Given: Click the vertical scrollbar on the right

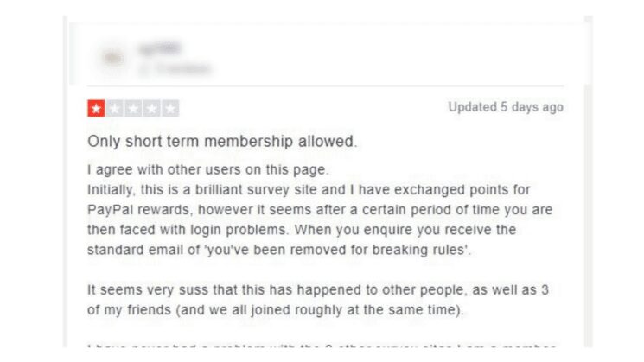Looking at the screenshot, I should tap(589, 181).
